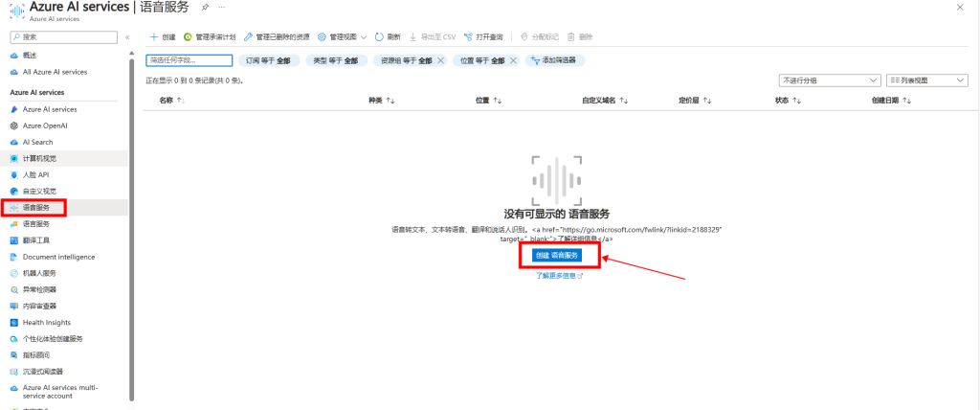980x410 pixels.
Task: Open the 类型 等于 全部 filter
Action: click(336, 60)
